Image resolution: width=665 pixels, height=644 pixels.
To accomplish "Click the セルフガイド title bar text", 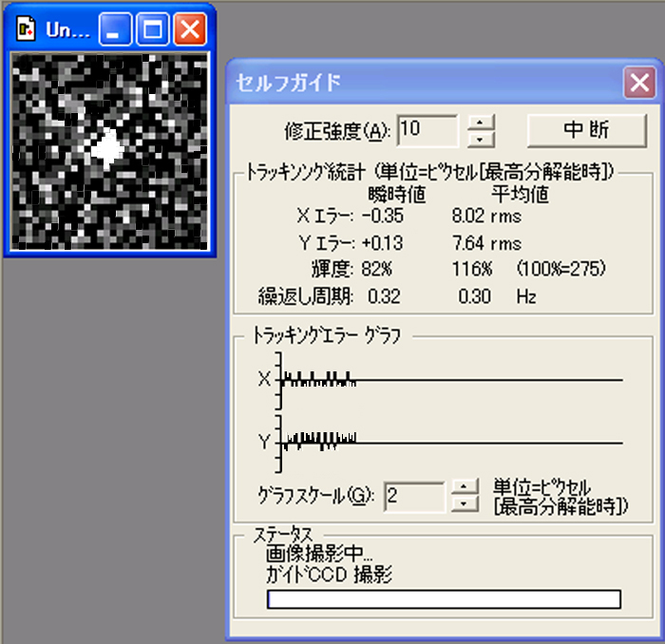I will pos(289,83).
